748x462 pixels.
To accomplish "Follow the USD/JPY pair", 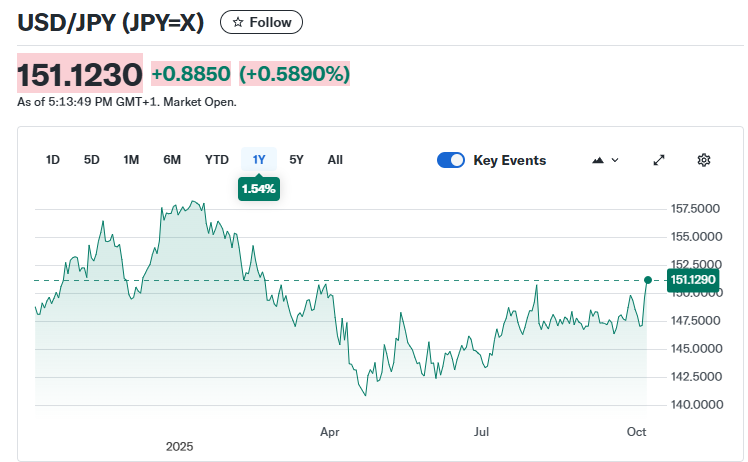I will tap(261, 22).
